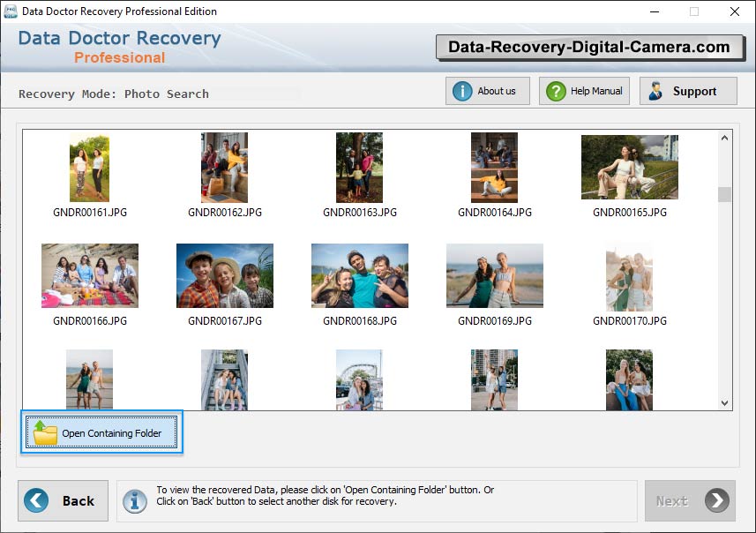Screen dimensions: 756x533
Task: Minimize the Data Doctor Recovery window
Action: pyautogui.click(x=655, y=11)
